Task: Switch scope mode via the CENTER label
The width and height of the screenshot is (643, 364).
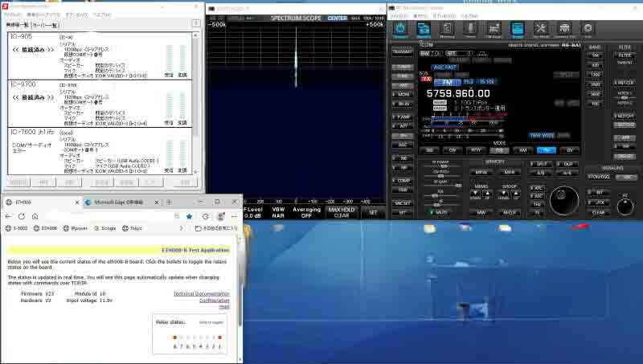Action: pyautogui.click(x=338, y=18)
